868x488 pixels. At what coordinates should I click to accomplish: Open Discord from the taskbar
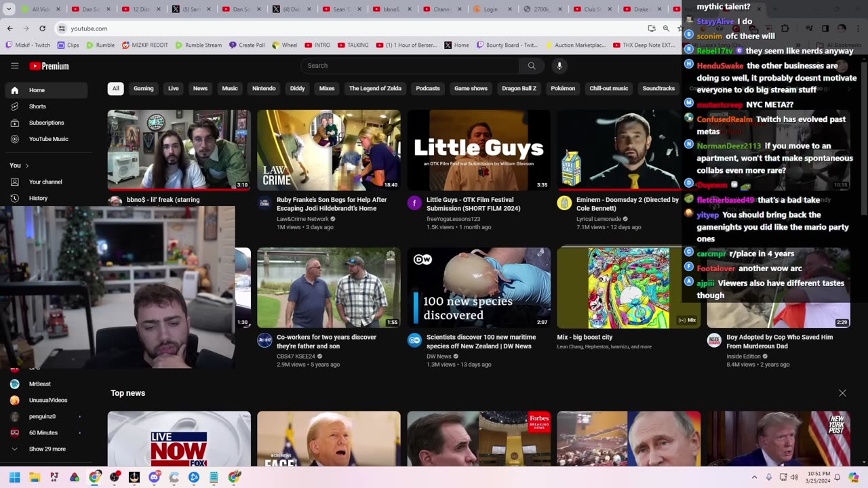pyautogui.click(x=154, y=477)
